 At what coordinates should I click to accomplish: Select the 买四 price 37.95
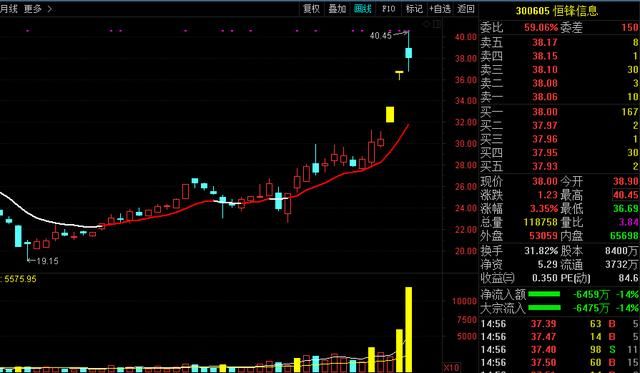(544, 153)
